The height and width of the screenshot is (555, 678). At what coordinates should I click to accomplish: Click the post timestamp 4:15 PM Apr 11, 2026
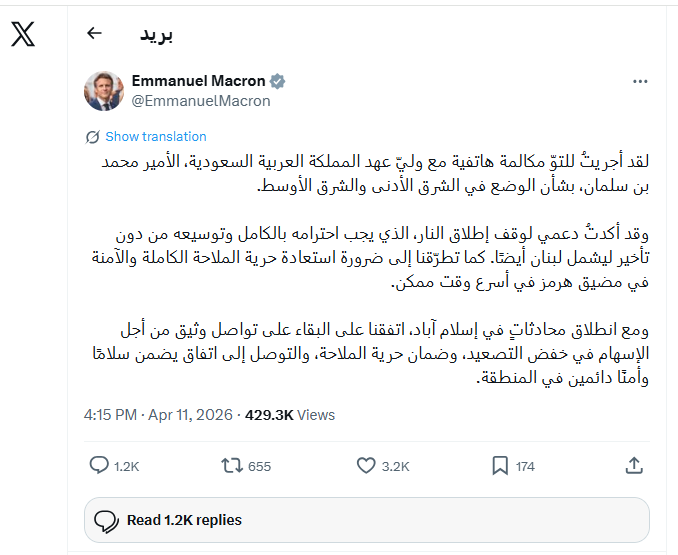tap(158, 415)
